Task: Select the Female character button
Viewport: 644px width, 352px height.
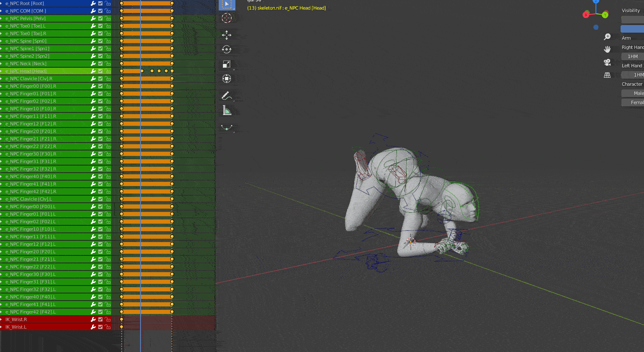Action: coord(633,102)
